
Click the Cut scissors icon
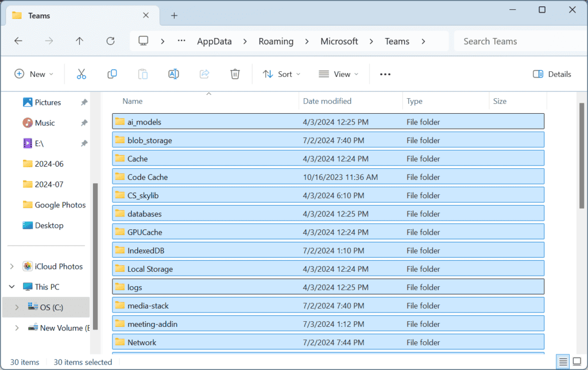click(x=82, y=74)
